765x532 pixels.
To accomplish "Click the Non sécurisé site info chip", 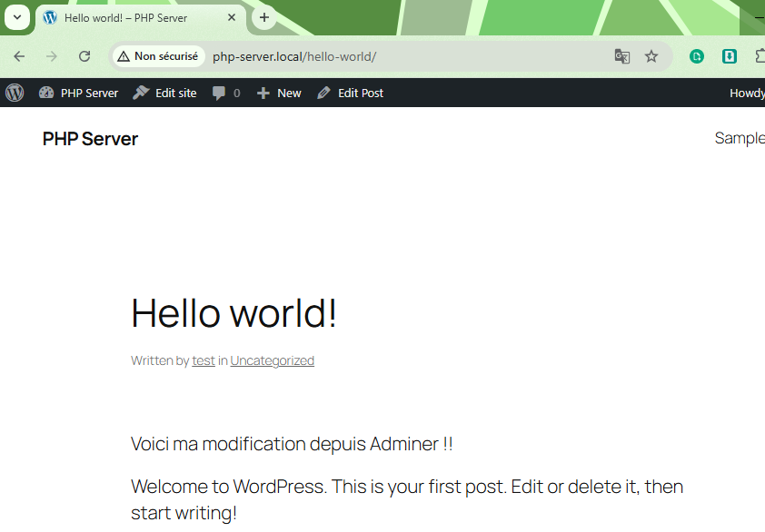I will point(158,56).
